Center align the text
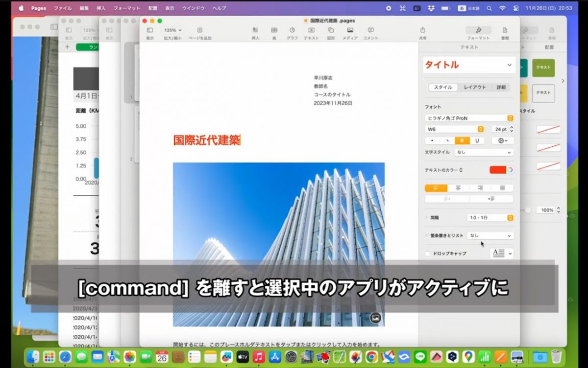 [x=458, y=188]
